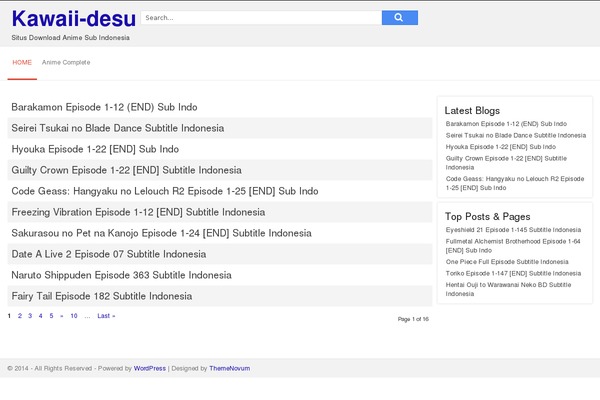Open Hyouka Episode 1-22 [END] main post
600x400 pixels.
click(x=95, y=149)
